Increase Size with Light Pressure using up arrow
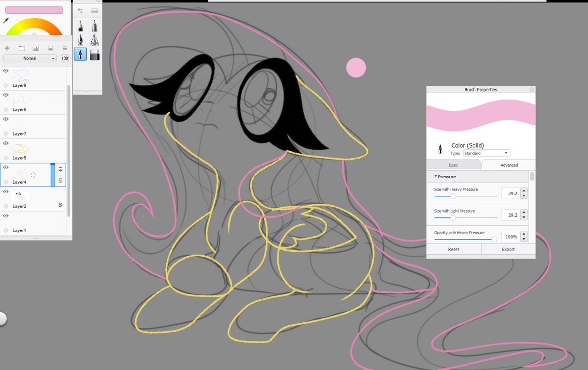Image resolution: width=588 pixels, height=370 pixels. 524,212
